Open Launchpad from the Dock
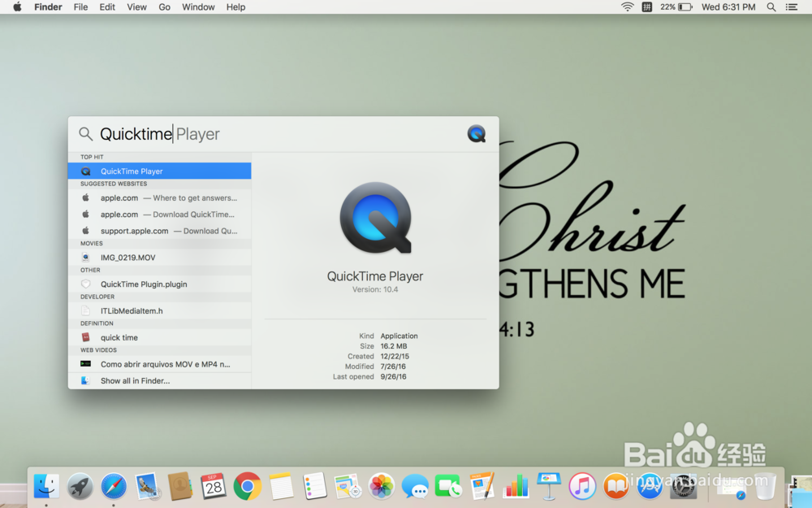 (x=80, y=486)
